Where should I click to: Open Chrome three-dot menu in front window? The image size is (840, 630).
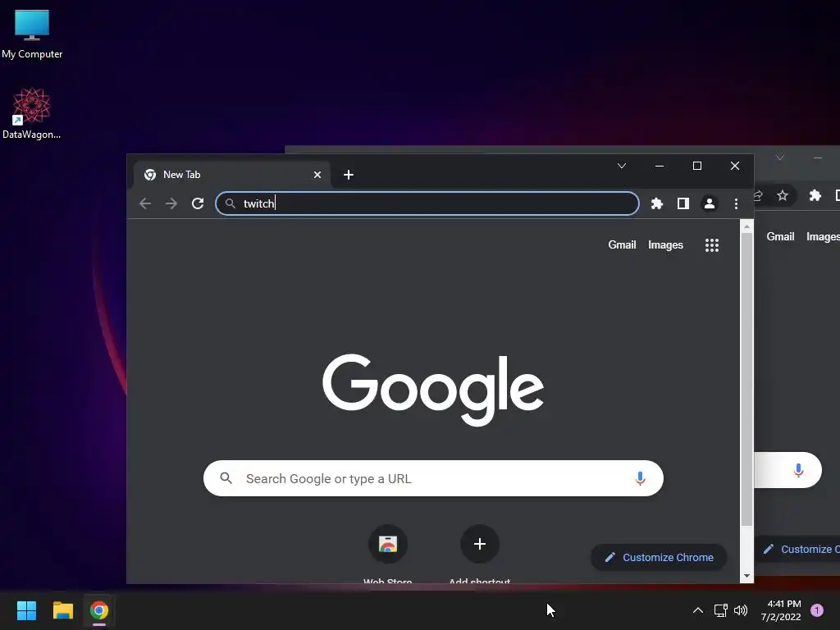pos(736,203)
